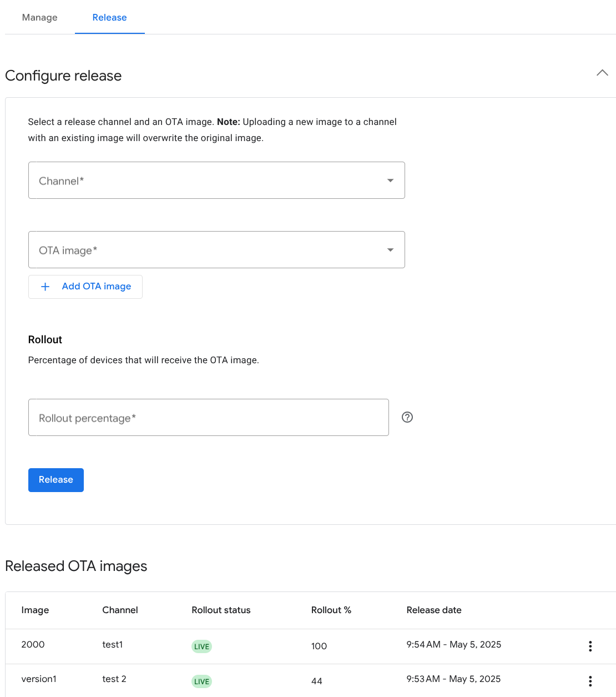This screenshot has width=616, height=697.
Task: Focus the Rollout percentage input field
Action: [208, 418]
